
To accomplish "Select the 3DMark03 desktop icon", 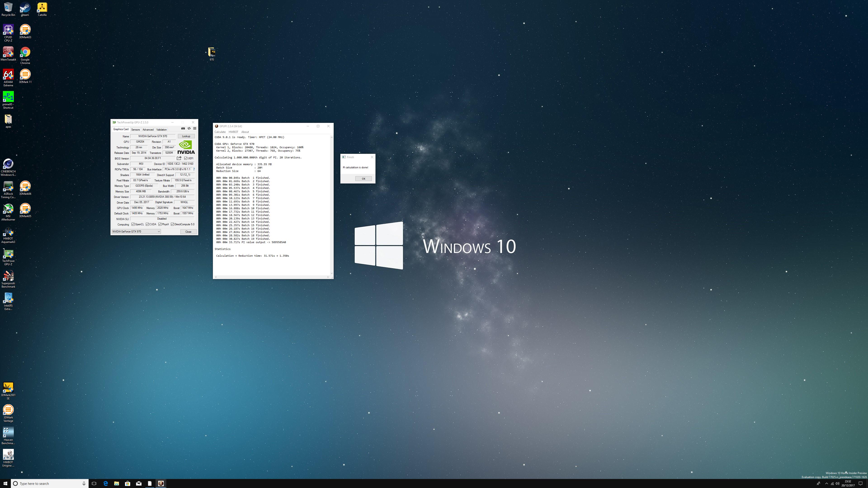I will 25,31.
